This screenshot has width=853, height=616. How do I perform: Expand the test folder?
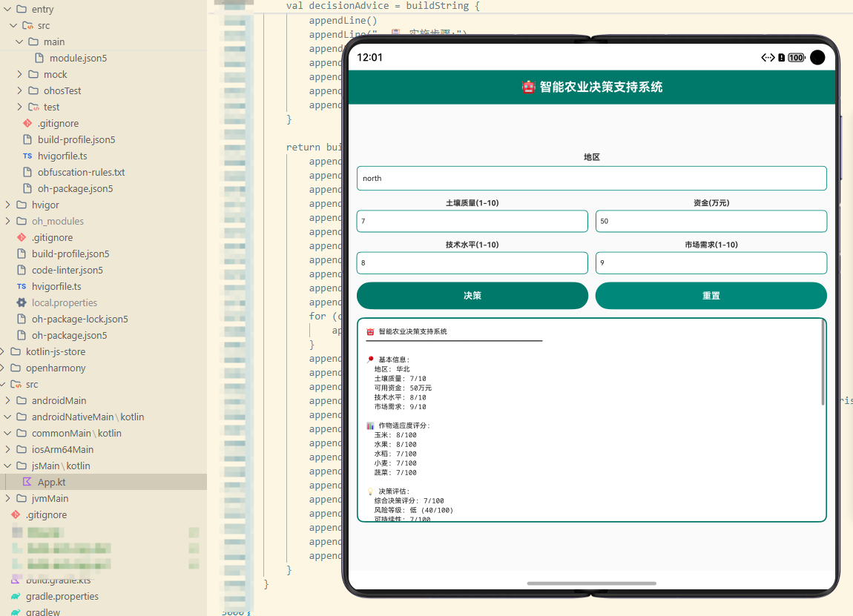pos(19,107)
